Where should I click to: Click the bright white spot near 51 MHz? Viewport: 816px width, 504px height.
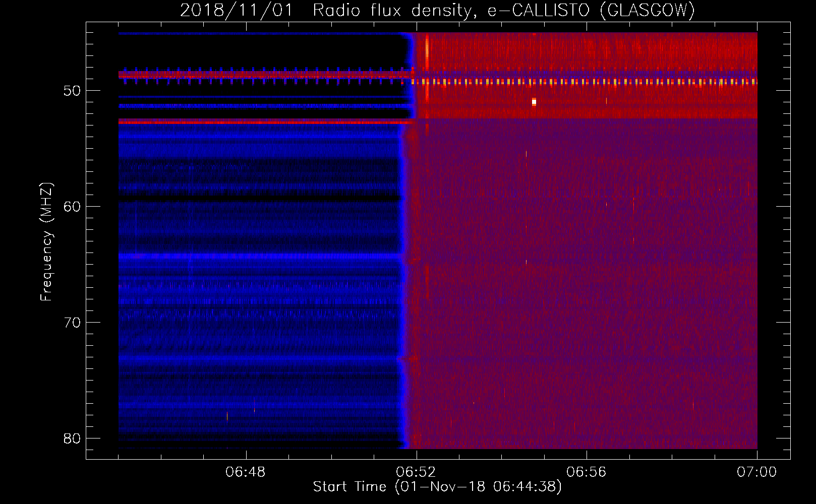[534, 102]
